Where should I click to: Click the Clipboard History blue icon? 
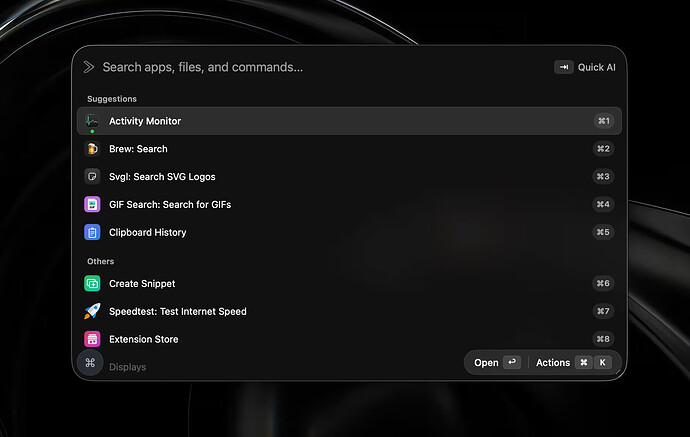[x=92, y=232]
